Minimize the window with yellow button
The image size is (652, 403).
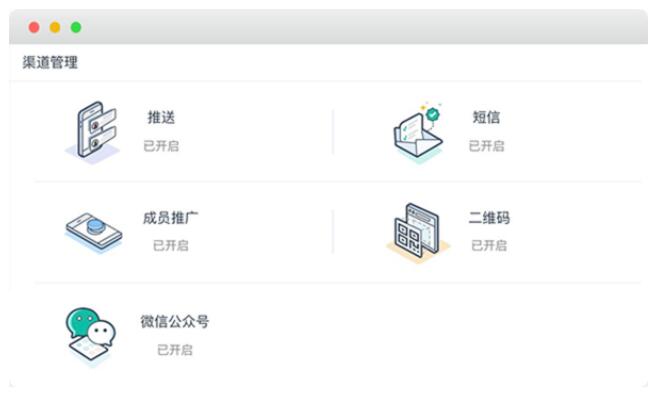tap(55, 27)
